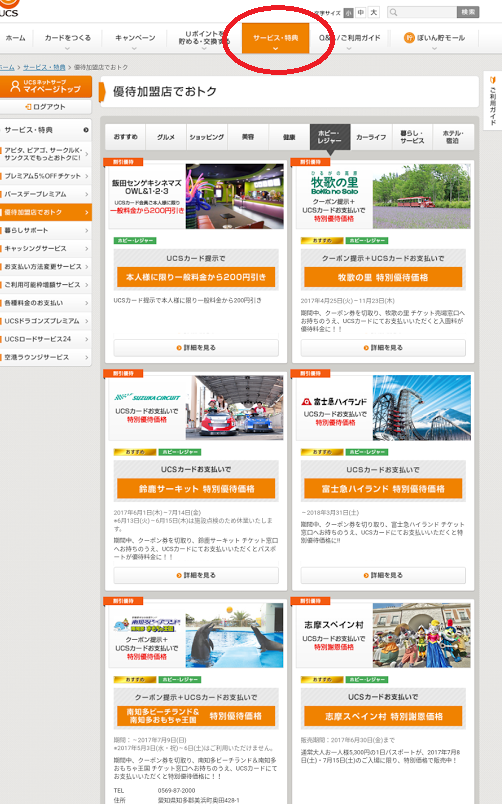This screenshot has width=502, height=804.
Task: Open 各種料金のお支払い in sidebar
Action: 46,303
